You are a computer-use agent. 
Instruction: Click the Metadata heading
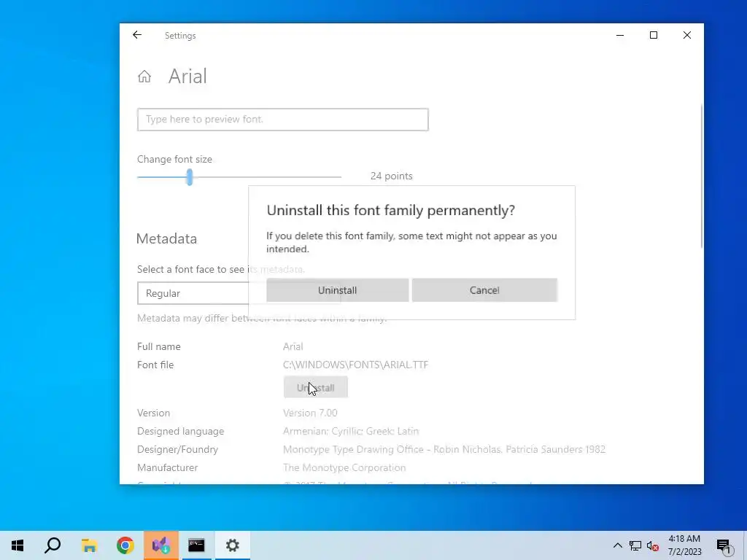coord(167,238)
